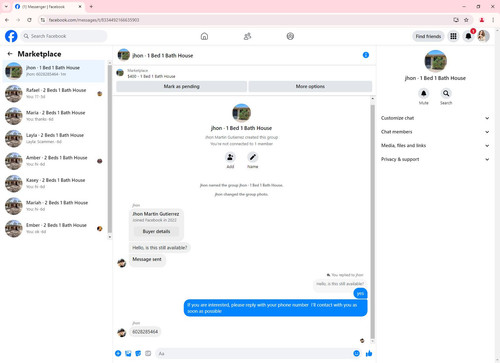Click the house thumbnail in the chat header

(x=123, y=55)
